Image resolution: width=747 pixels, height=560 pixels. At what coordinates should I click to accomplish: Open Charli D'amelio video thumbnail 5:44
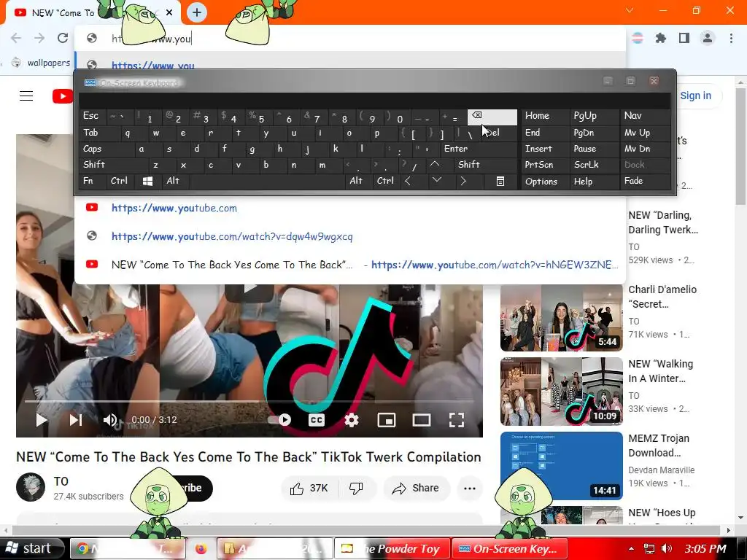(561, 317)
